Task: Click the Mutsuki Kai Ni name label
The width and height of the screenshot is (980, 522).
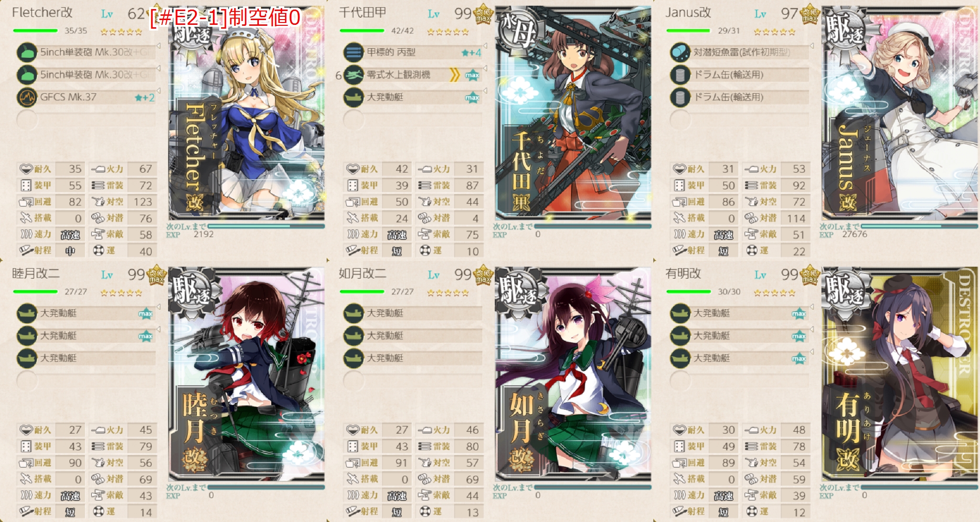Action: pos(36,274)
